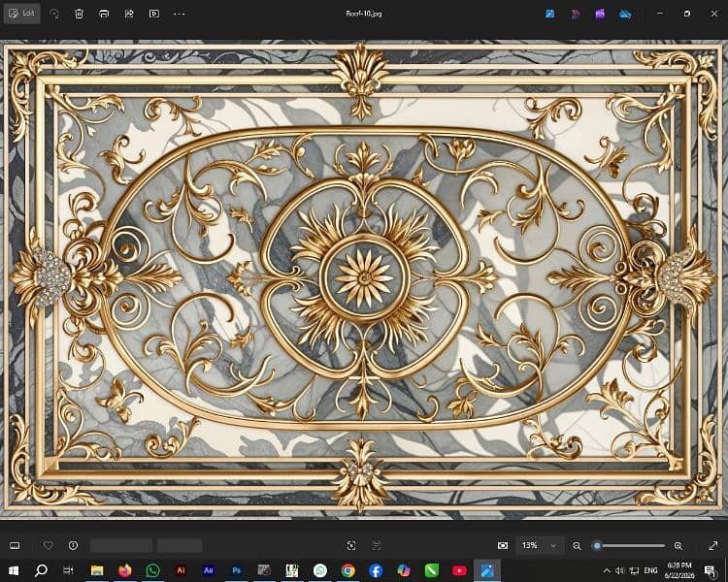Screen dimensions: 728x582
Task: Open the Edit image button
Action: click(x=21, y=14)
